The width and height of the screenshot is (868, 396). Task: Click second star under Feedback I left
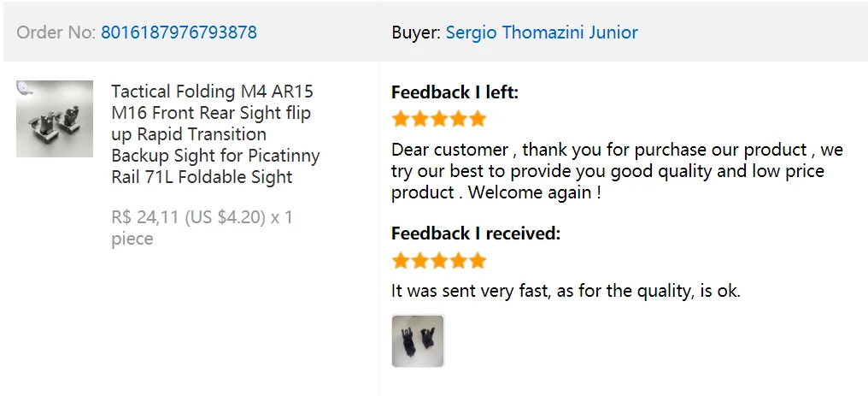pos(419,119)
